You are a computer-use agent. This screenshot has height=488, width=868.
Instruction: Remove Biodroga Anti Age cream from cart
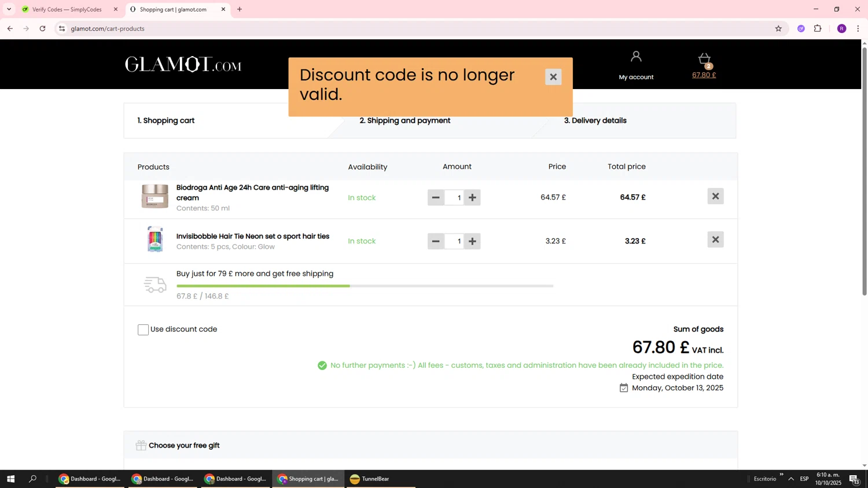click(x=715, y=196)
